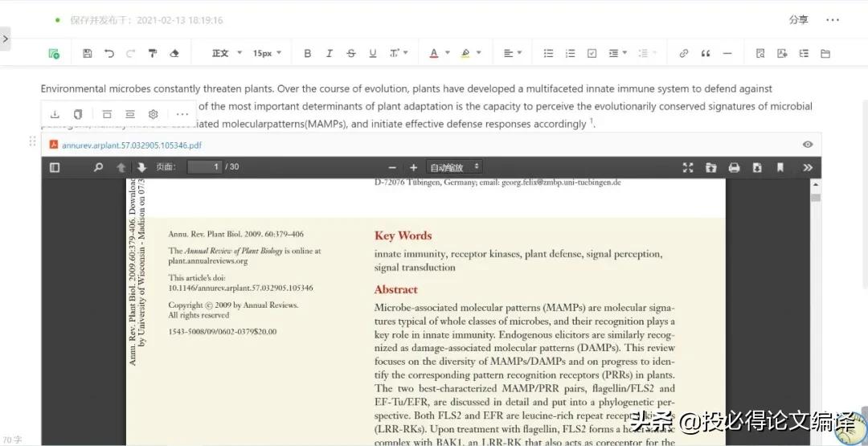This screenshot has width=868, height=446.
Task: Insert an attachment with the folder icon
Action: (x=825, y=54)
